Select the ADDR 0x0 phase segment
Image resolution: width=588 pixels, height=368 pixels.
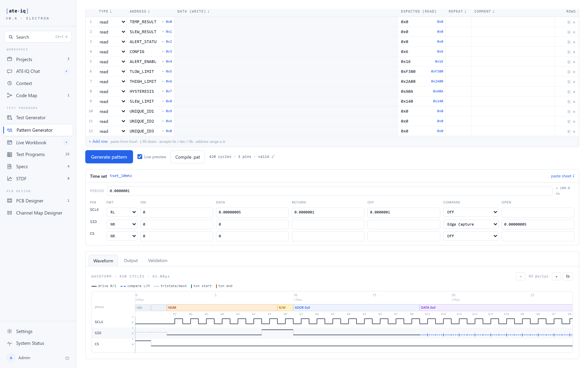tap(356, 307)
